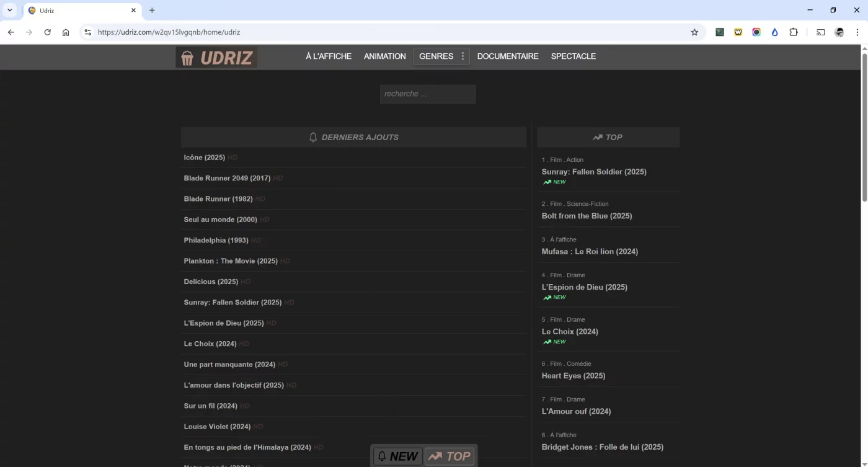Open Philadelphia (1993)

216,240
